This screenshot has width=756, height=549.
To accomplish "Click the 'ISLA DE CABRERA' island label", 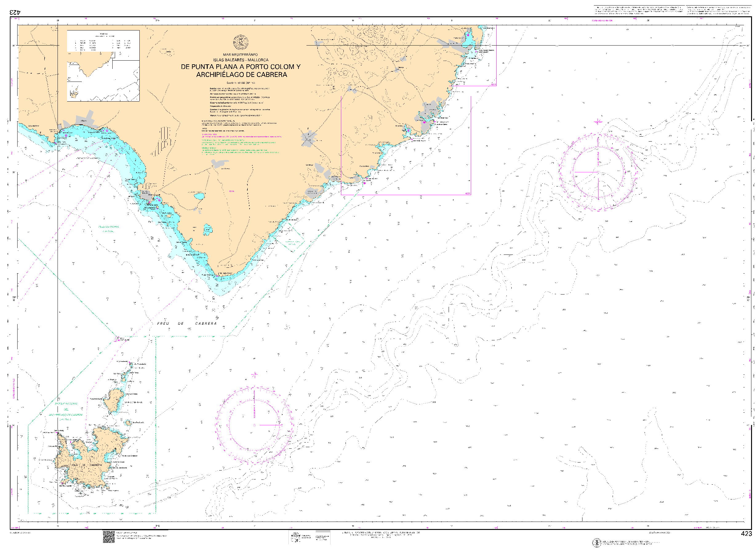I will click(x=87, y=465).
